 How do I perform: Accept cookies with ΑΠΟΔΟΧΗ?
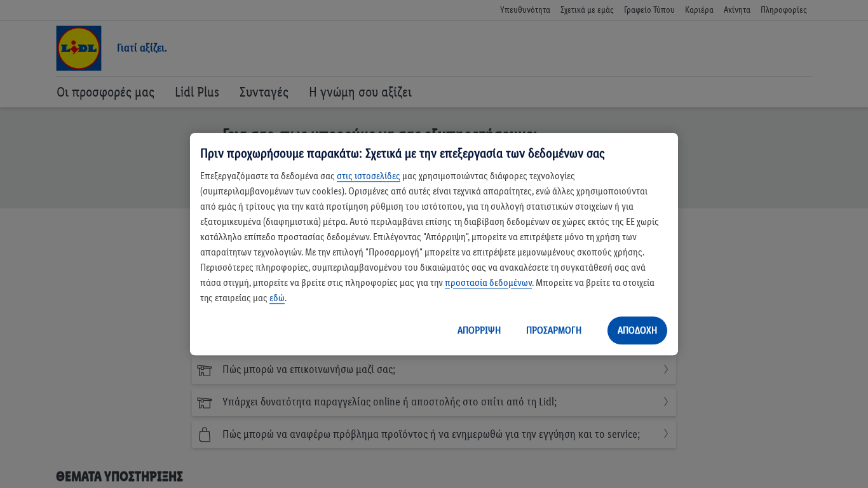637,330
